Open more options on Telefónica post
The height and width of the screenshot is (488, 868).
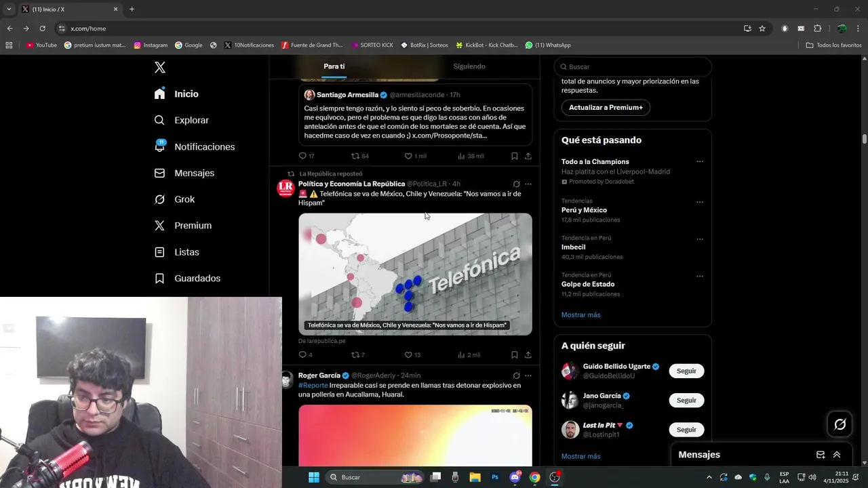(x=528, y=184)
